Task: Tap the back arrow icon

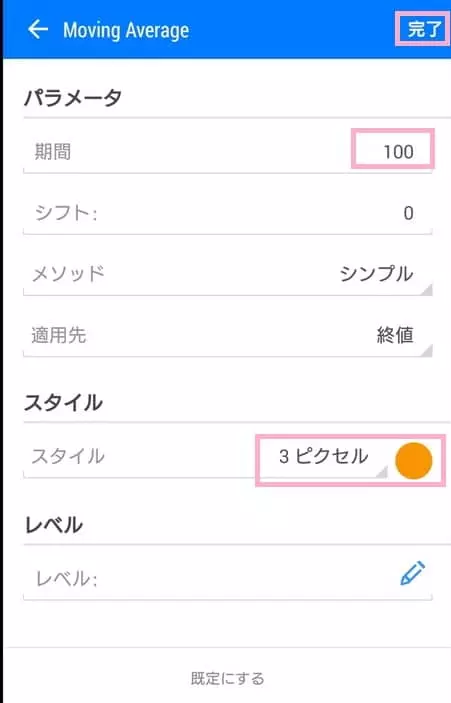Action: (x=38, y=30)
